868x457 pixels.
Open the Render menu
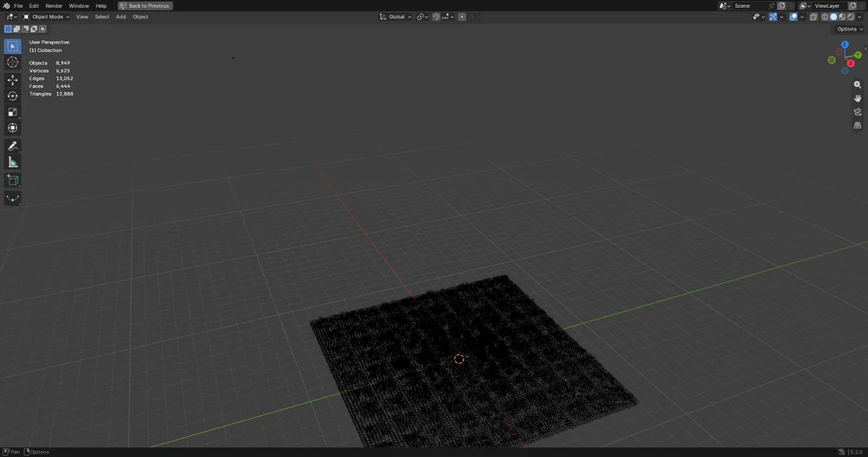click(54, 5)
